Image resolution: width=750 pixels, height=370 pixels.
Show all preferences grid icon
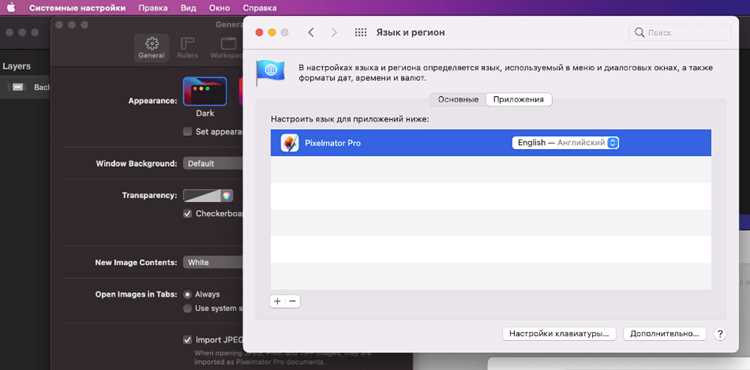point(361,33)
